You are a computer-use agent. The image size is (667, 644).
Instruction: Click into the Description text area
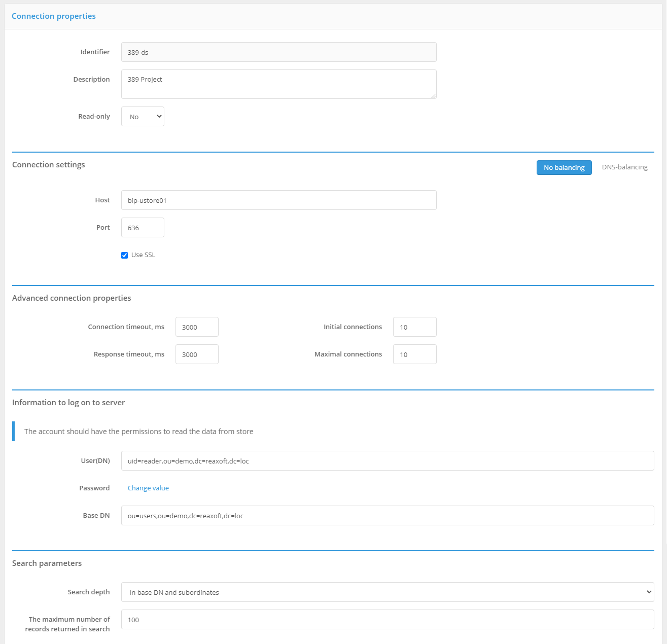278,84
